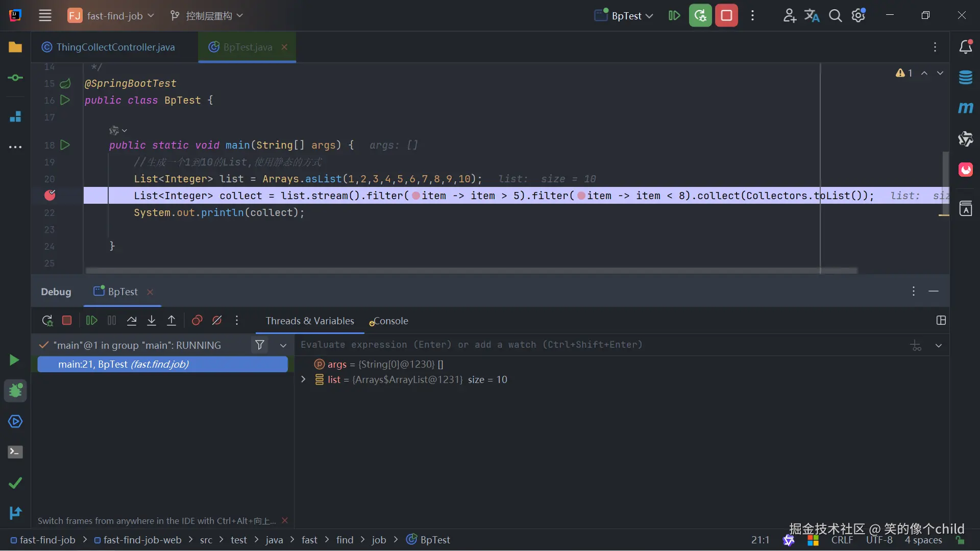Open AI inlay dropdown above main method

tap(118, 131)
